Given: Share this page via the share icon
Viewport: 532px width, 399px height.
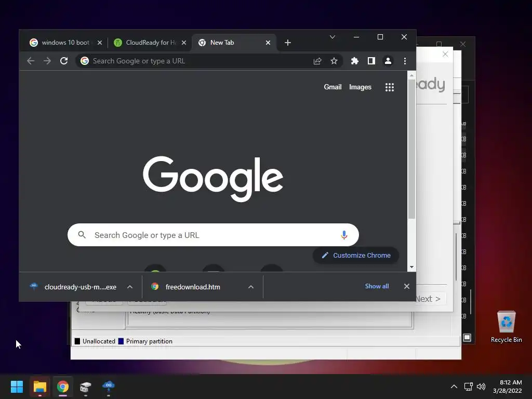Looking at the screenshot, I should pos(317,61).
